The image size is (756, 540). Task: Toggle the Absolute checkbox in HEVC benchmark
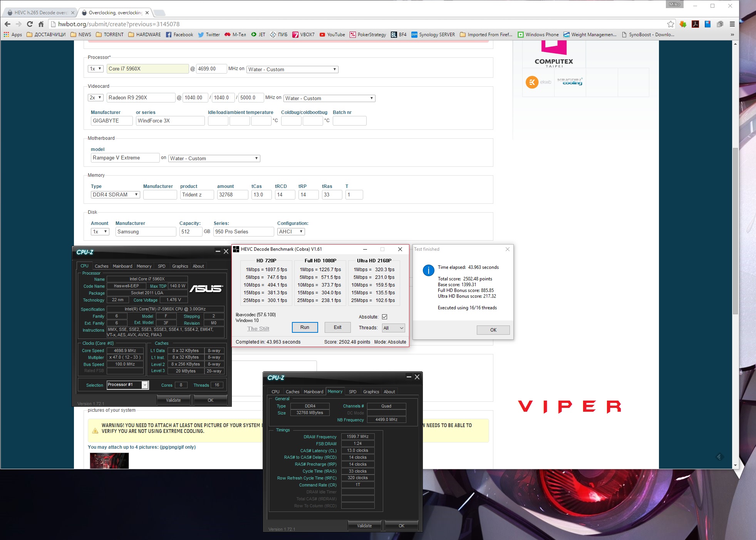coord(384,317)
